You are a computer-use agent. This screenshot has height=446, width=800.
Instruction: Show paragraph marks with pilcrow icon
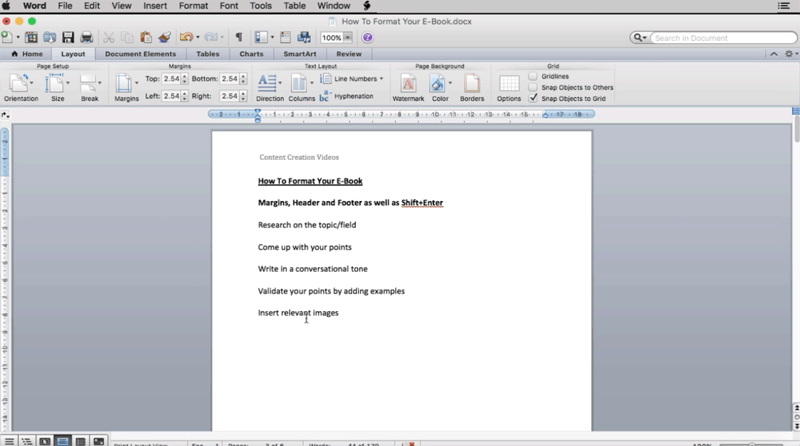[238, 38]
